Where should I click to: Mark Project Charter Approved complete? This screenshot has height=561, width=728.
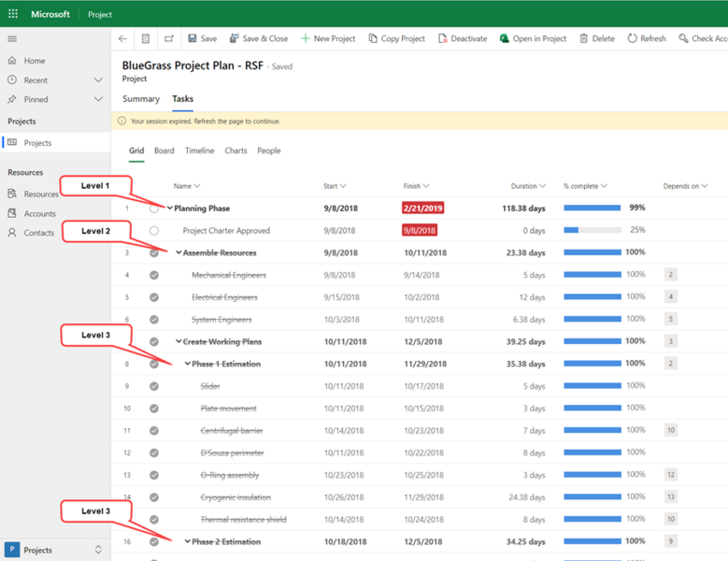point(154,230)
